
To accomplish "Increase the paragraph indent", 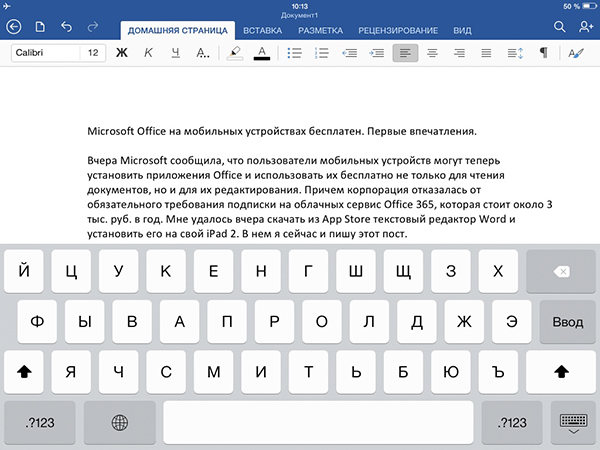I will coord(377,53).
